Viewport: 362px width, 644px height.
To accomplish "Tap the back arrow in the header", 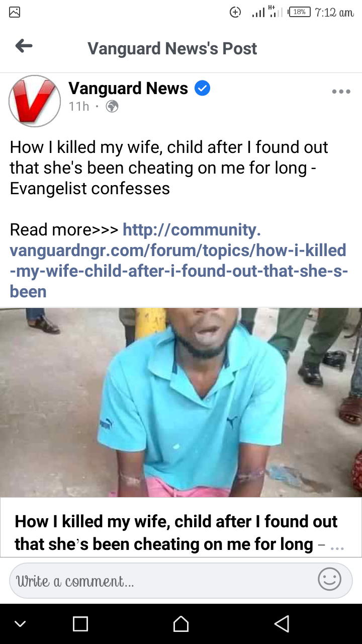I will coord(24,46).
